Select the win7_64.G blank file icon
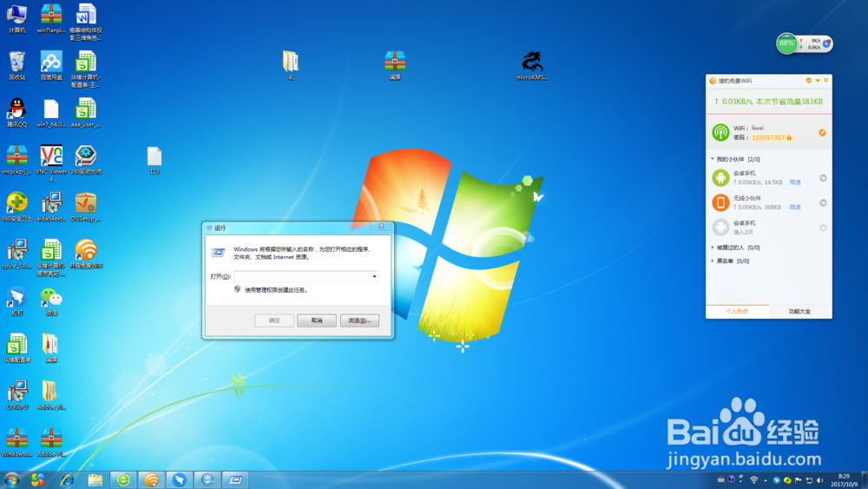 51,113
